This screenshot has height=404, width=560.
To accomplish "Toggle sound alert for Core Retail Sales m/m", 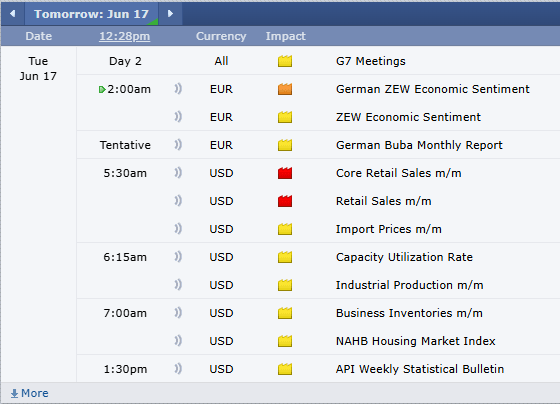I will coord(178,173).
